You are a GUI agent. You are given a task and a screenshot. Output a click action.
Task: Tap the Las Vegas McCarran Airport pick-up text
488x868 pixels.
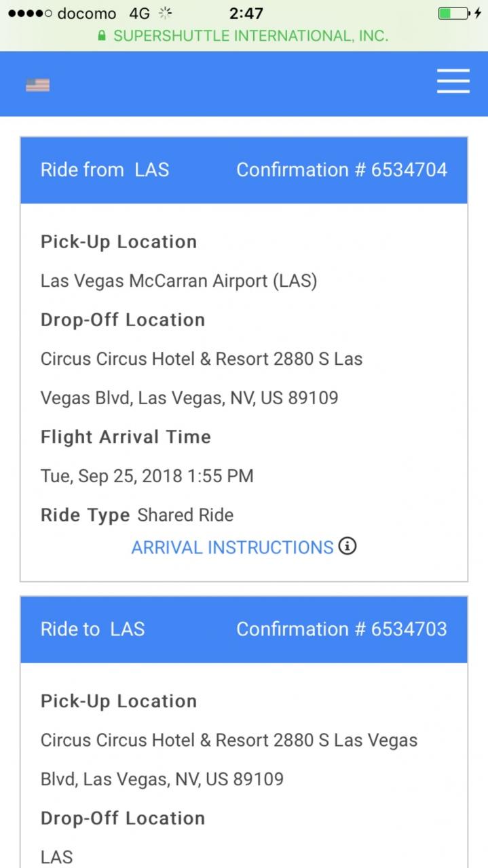click(x=179, y=281)
